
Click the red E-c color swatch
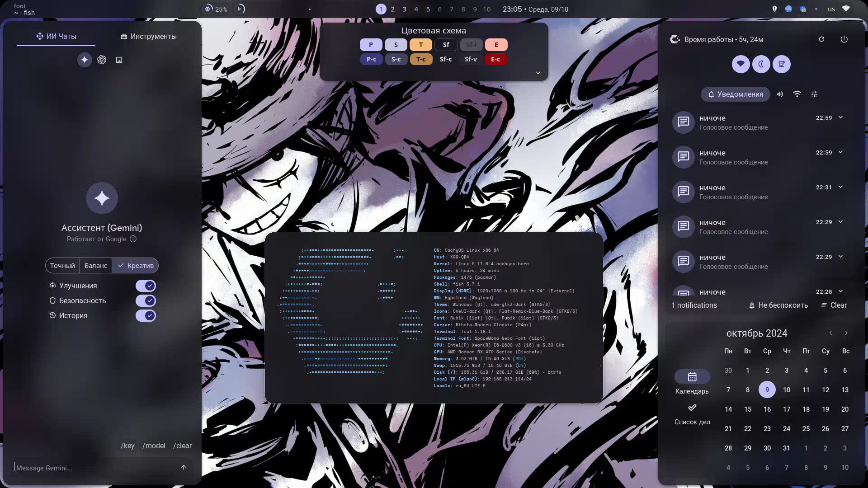pos(495,59)
